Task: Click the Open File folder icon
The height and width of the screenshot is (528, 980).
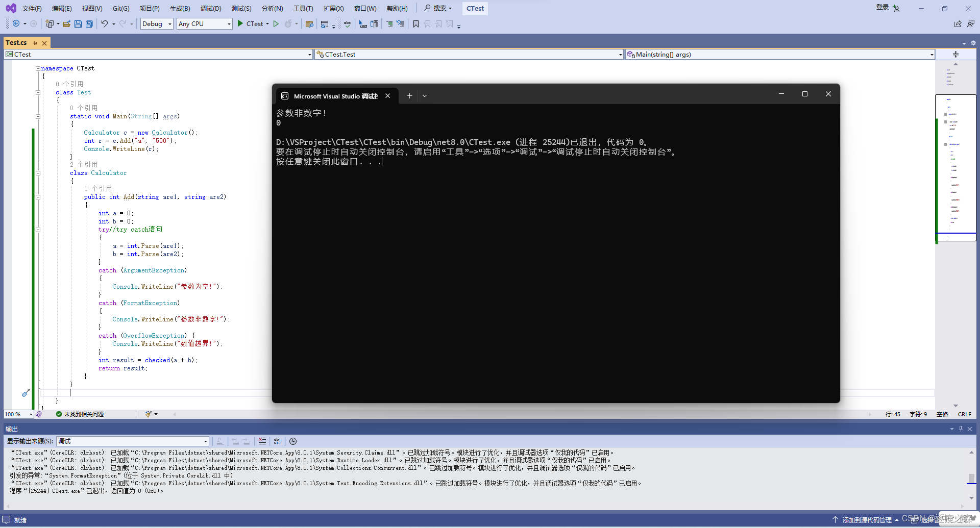Action: click(x=67, y=24)
